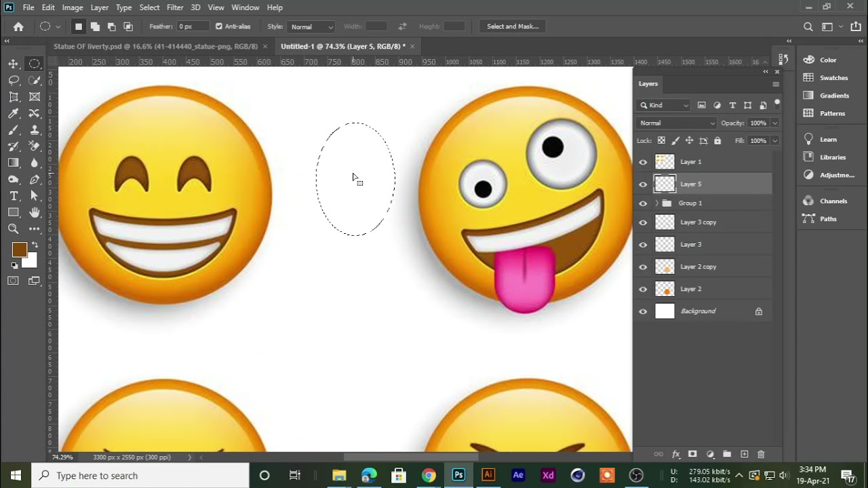Select the Clone Stamp tool

[x=35, y=129]
